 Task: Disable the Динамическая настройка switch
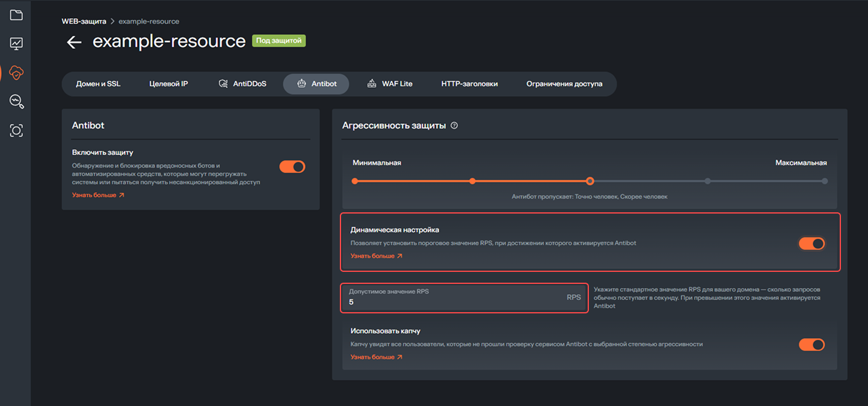coord(811,244)
